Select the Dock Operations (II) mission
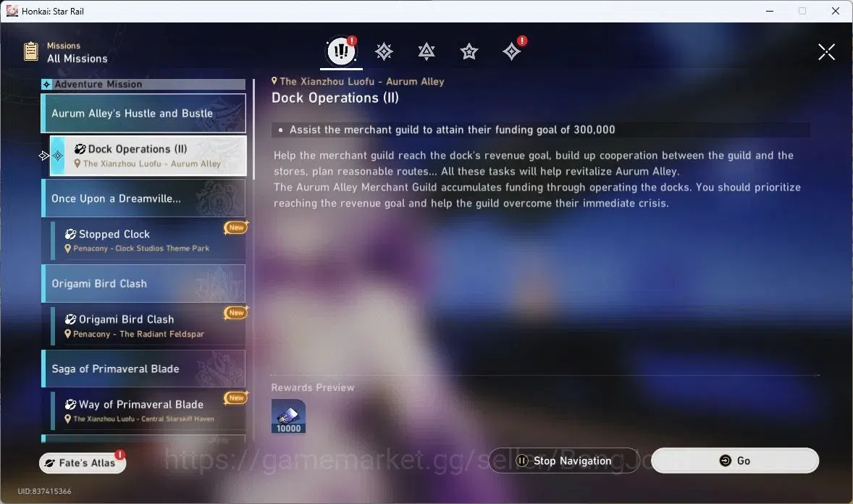This screenshot has height=504, width=853. point(148,156)
